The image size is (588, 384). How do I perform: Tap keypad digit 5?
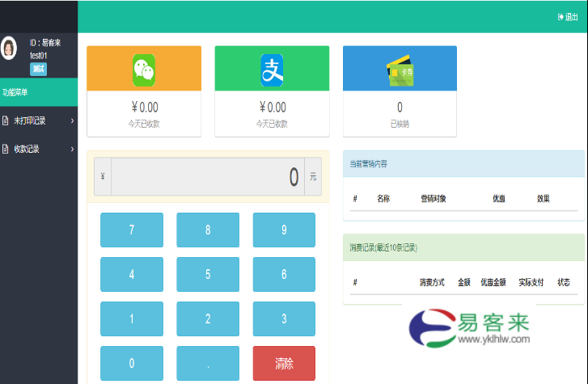click(x=208, y=275)
